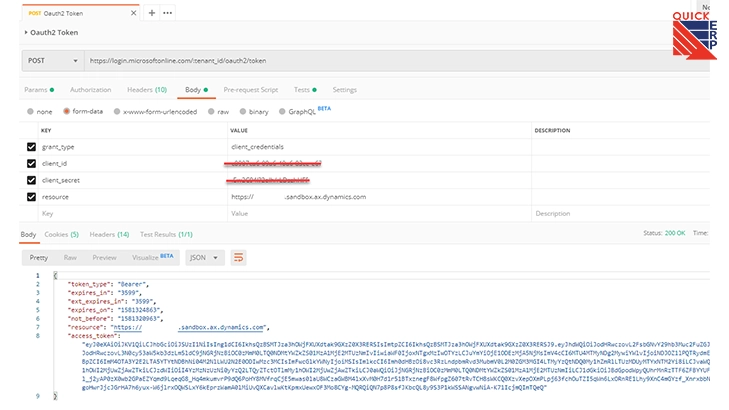Select x-www-form-urlencoded radio button

117,112
